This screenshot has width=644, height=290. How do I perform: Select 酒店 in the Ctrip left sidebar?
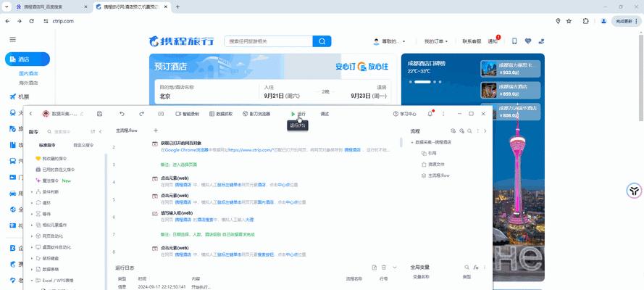(x=28, y=59)
